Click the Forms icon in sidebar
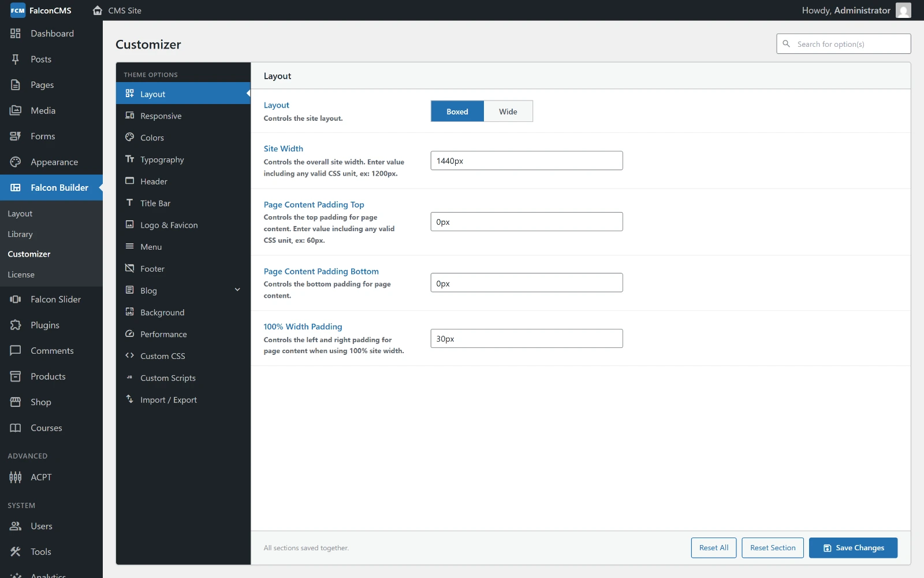Screen dimensions: 924x578 [x=16, y=136]
